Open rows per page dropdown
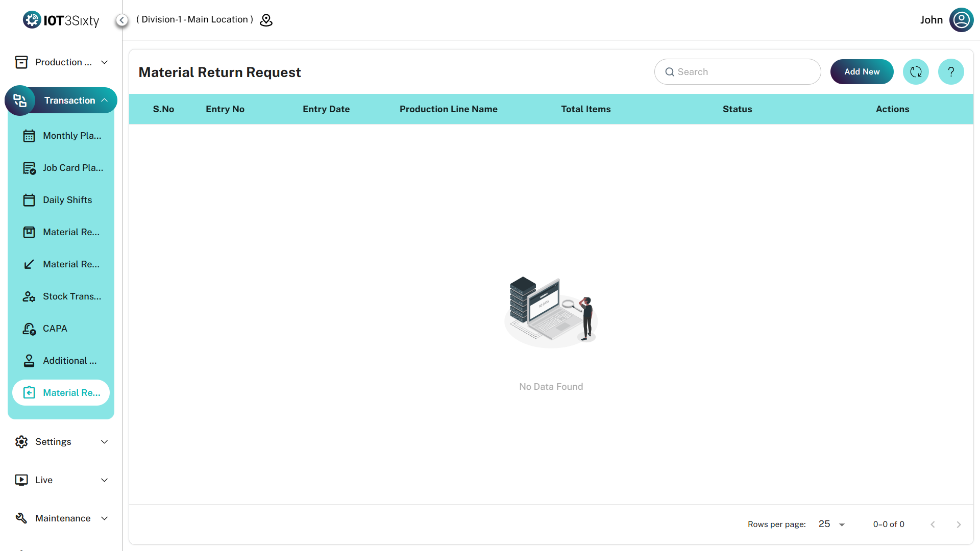This screenshot has width=980, height=551. [x=831, y=524]
